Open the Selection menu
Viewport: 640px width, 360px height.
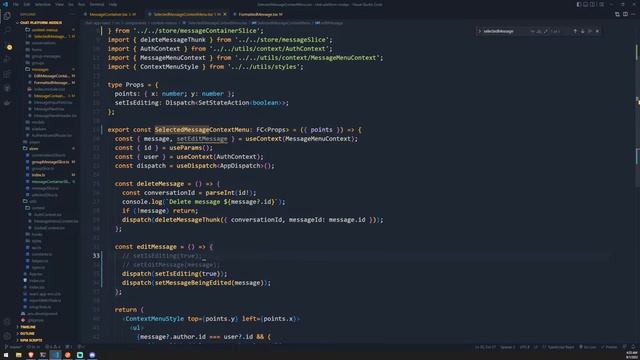42,4
